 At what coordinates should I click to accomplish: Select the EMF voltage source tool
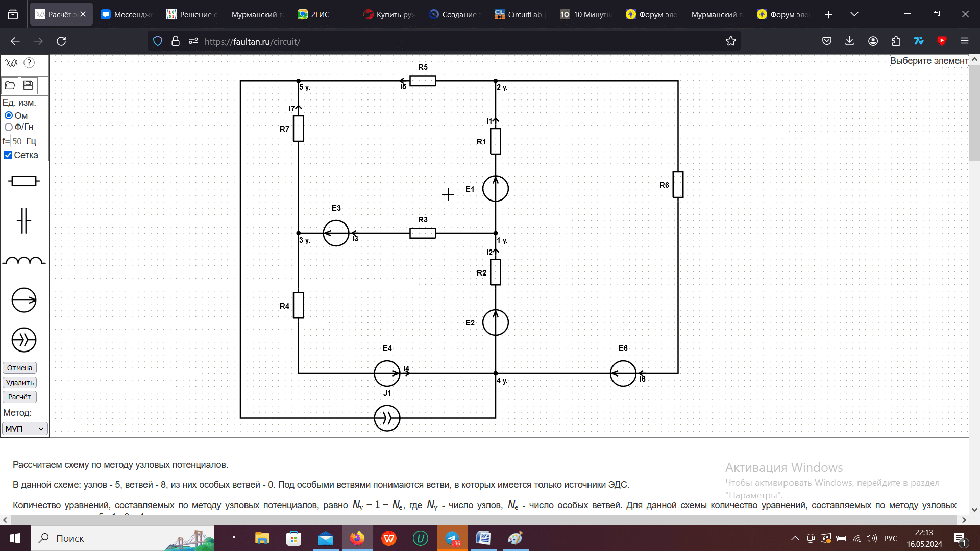pyautogui.click(x=24, y=300)
